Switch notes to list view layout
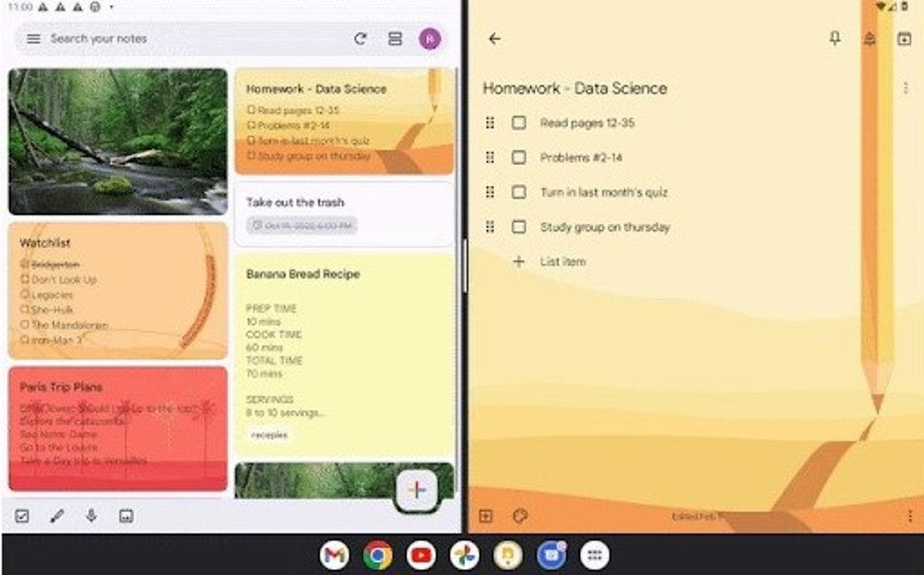Image resolution: width=924 pixels, height=575 pixels. click(395, 38)
